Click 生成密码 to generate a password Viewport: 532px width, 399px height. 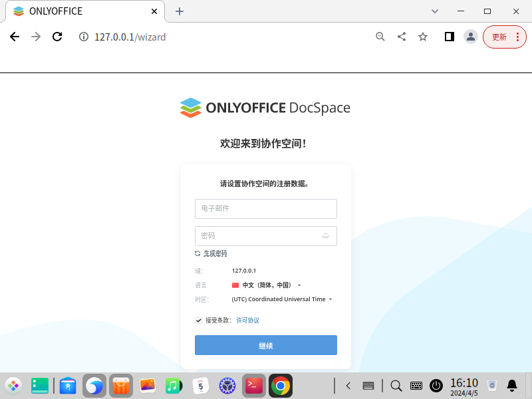coord(211,253)
